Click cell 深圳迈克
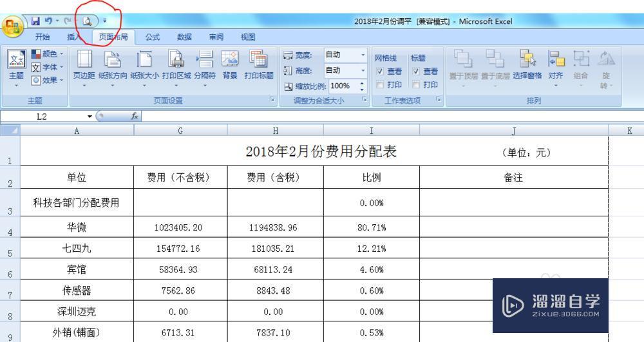The height and width of the screenshot is (342, 644). point(77,311)
